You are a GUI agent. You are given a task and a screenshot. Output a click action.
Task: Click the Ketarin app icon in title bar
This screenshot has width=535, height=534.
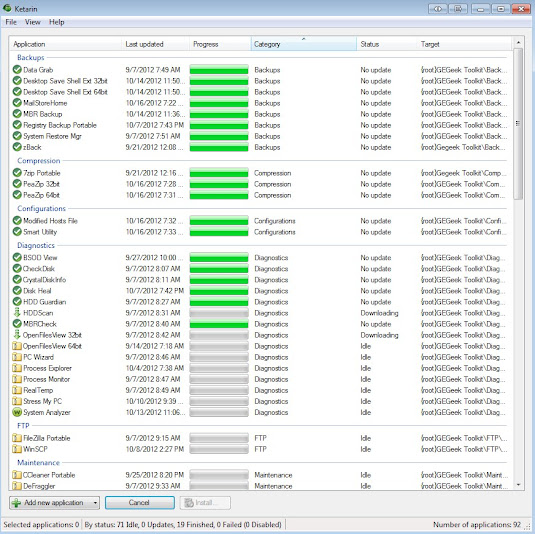pos(7,8)
